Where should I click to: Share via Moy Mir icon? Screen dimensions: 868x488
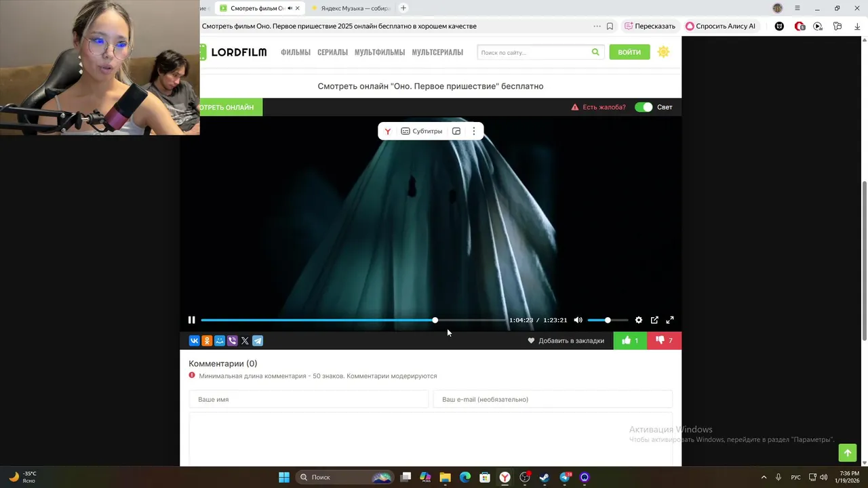(x=220, y=341)
